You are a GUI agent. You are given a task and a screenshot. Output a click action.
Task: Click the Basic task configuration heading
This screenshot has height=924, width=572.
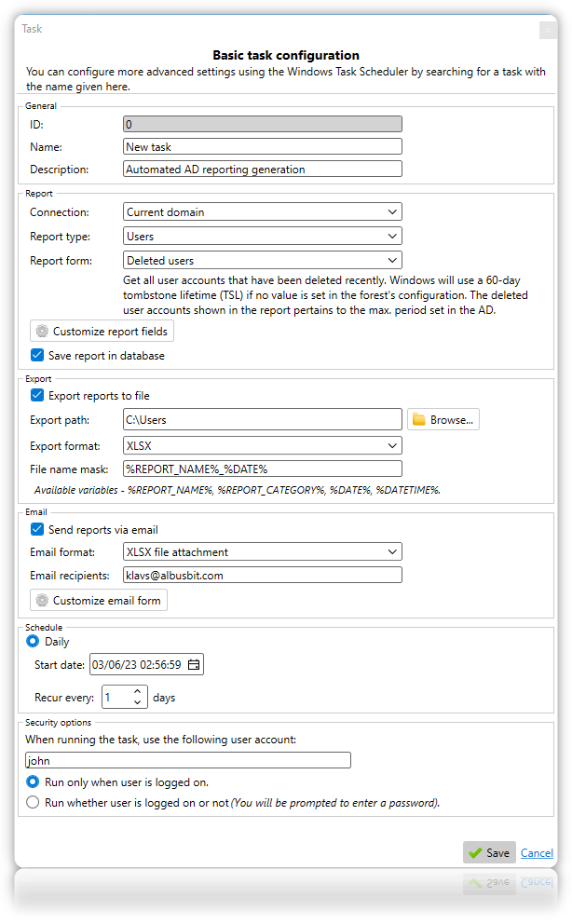[x=286, y=55]
